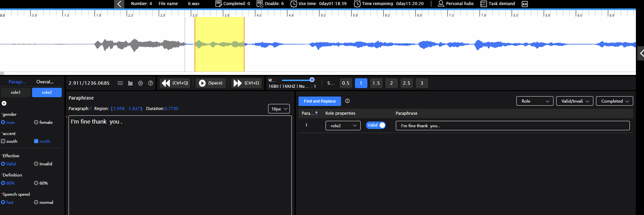Screen dimensions: 644x215
Task: Uncheck the north accent box
Action: 36,141
